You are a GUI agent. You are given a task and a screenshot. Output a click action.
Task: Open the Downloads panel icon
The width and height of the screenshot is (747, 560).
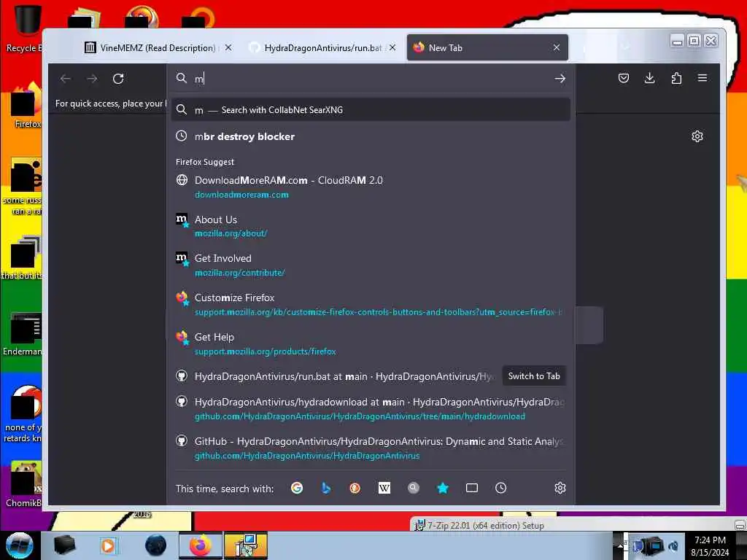pyautogui.click(x=649, y=78)
